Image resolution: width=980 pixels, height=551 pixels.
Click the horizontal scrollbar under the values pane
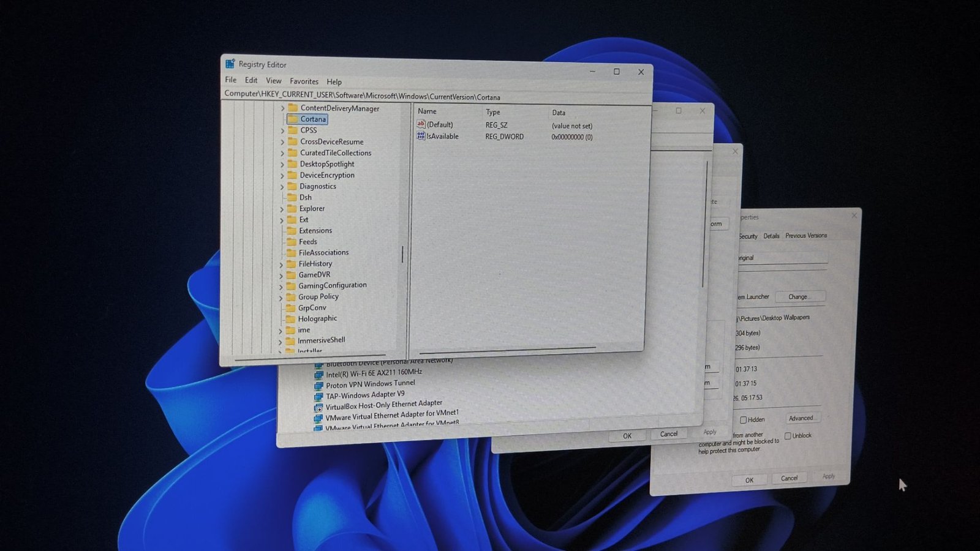pyautogui.click(x=507, y=350)
